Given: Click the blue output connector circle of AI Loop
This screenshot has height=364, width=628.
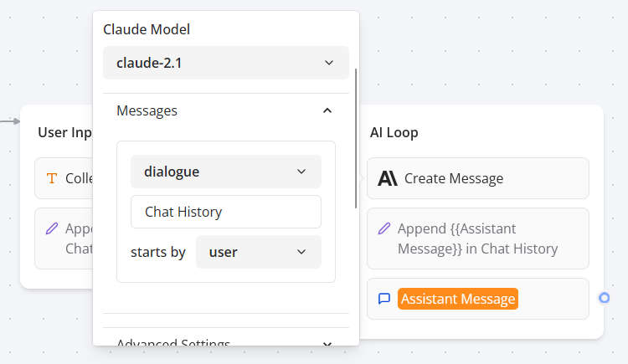Looking at the screenshot, I should click(x=605, y=298).
